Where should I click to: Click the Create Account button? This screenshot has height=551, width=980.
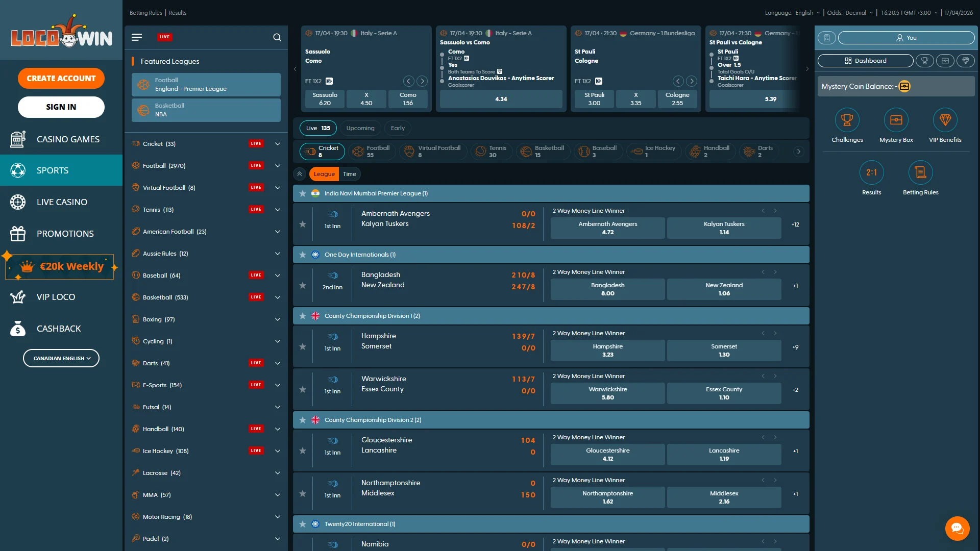pos(61,78)
